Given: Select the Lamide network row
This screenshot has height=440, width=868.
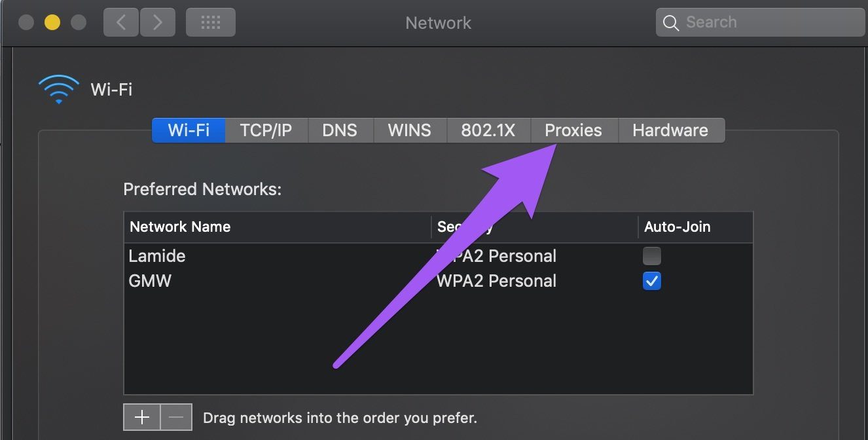Looking at the screenshot, I should [438, 255].
